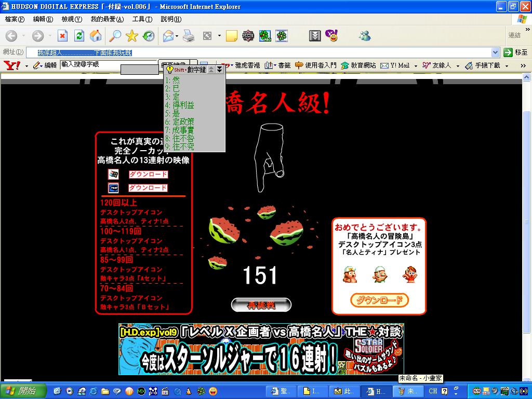Click the first Takahashi Meijin character icon
The image size is (532, 399).
[350, 274]
